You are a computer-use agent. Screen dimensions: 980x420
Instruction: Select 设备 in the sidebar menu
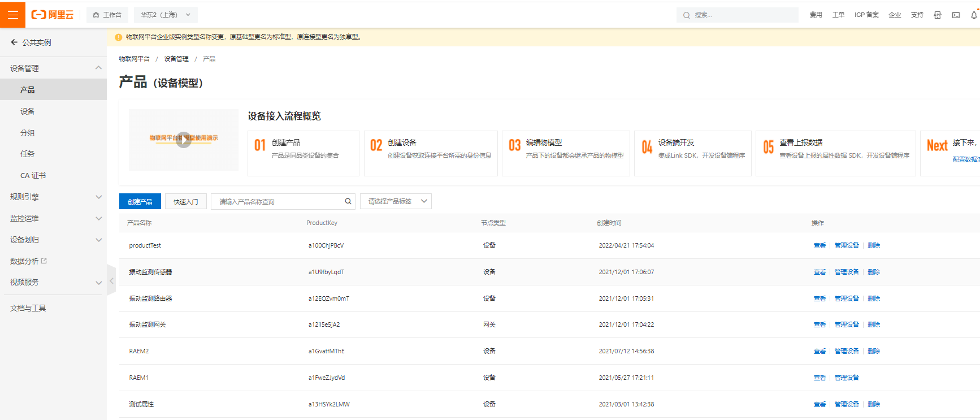click(x=28, y=111)
